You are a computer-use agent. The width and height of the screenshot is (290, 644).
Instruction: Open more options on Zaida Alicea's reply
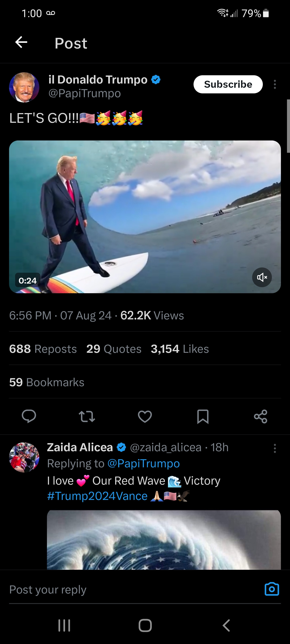tap(275, 449)
